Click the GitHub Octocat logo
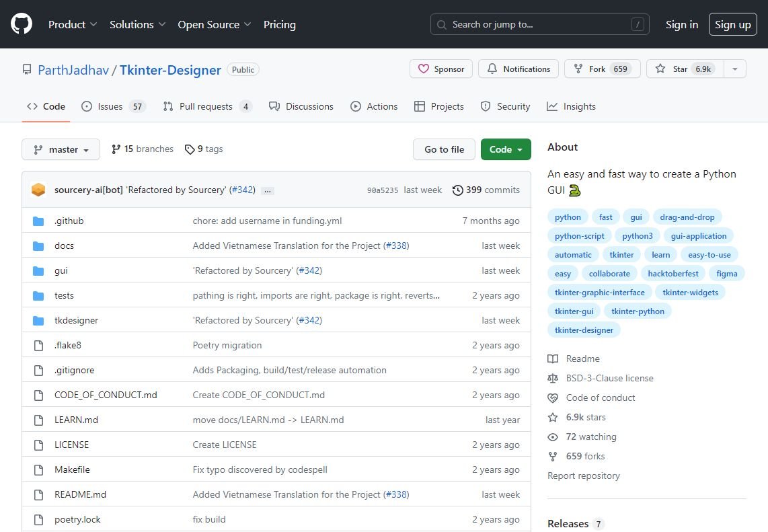This screenshot has height=532, width=768. pos(22,24)
